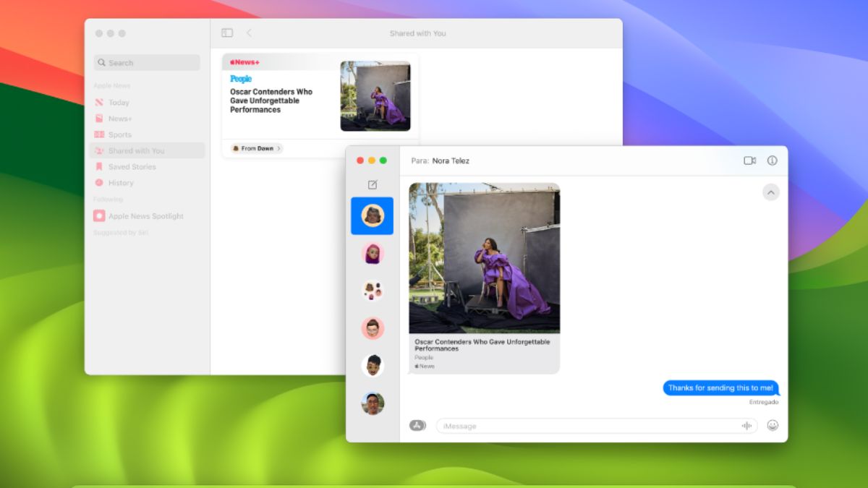Open the emoji picker
Viewport: 868px width, 488px height.
pyautogui.click(x=772, y=426)
